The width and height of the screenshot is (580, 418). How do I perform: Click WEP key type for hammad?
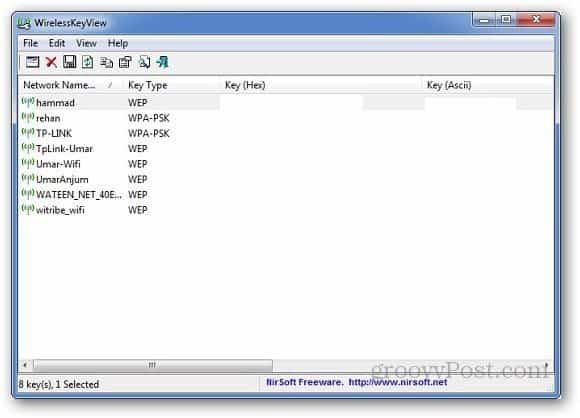coord(138,102)
